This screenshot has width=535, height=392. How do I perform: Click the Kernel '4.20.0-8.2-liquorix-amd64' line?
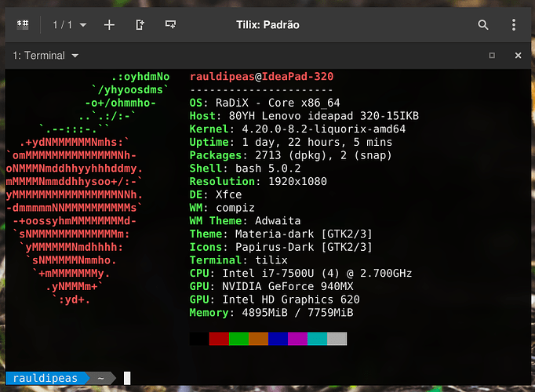pyautogui.click(x=297, y=129)
